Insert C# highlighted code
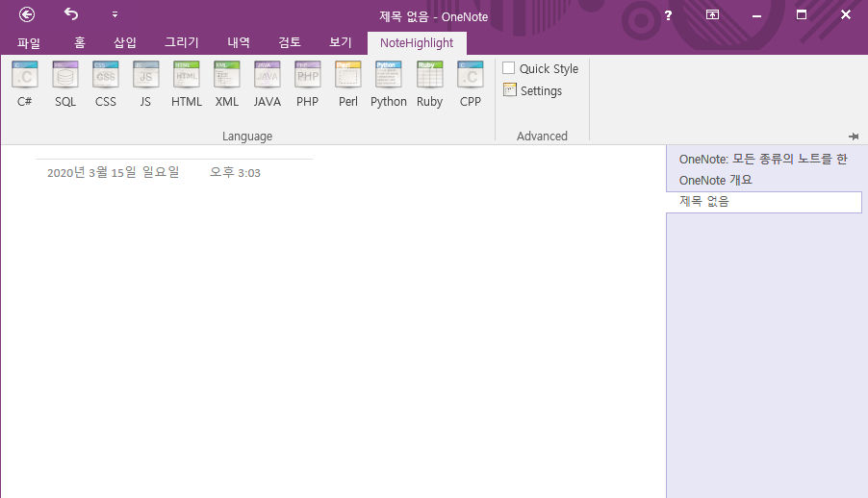This screenshot has width=868, height=498. pyautogui.click(x=24, y=84)
